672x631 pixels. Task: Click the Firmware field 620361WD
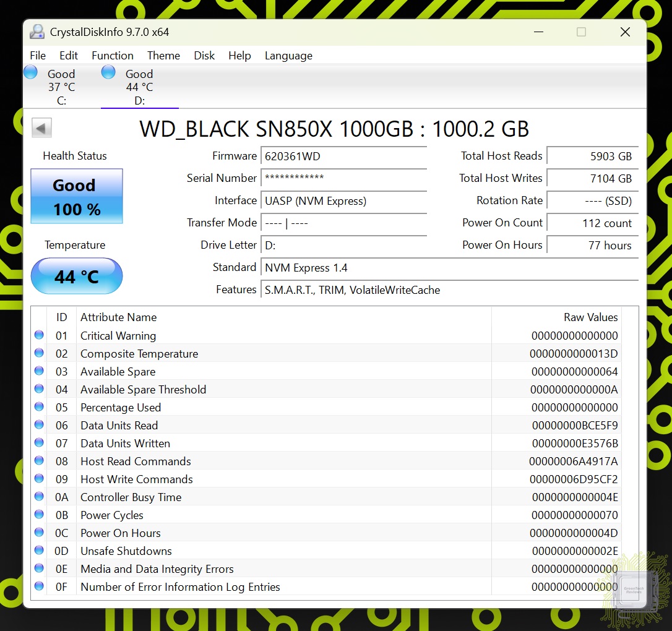[343, 157]
